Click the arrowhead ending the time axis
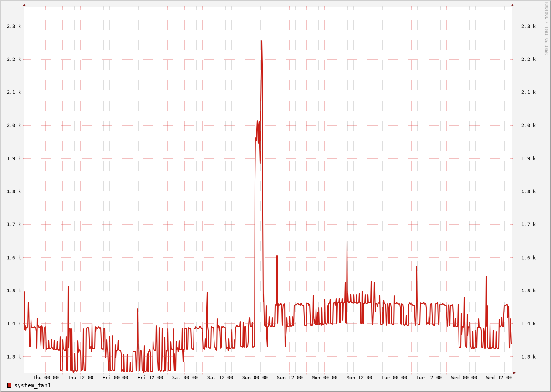The height and width of the screenshot is (392, 551). click(514, 372)
